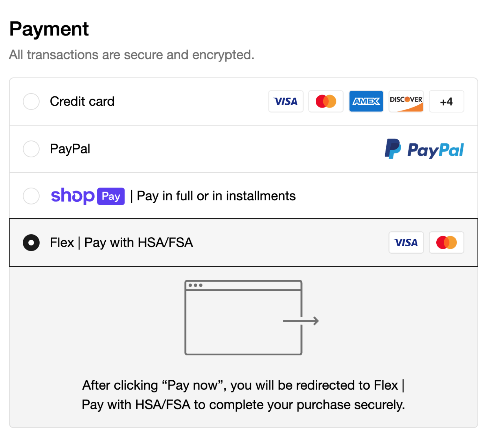Click the redirect notice text about Pay now
Image resolution: width=489 pixels, height=448 pixels.
tap(243, 395)
